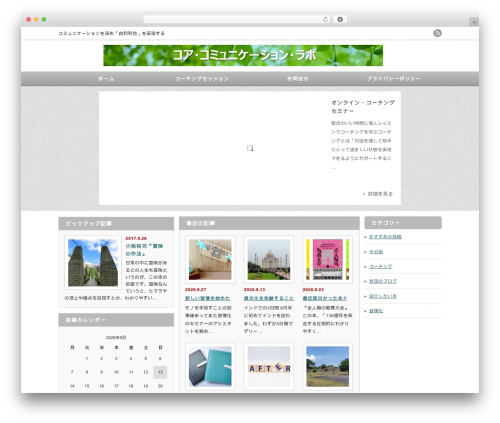Click the loading placeholder image in the slider

click(x=250, y=148)
